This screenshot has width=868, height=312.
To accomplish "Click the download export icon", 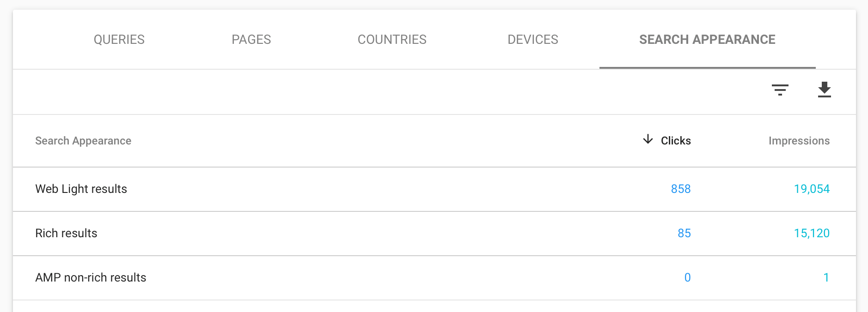I will point(824,90).
